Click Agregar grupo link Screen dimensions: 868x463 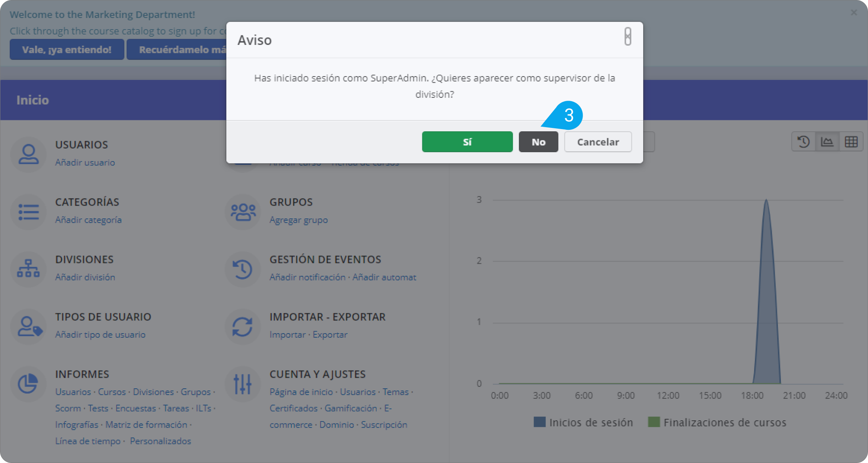[299, 220]
